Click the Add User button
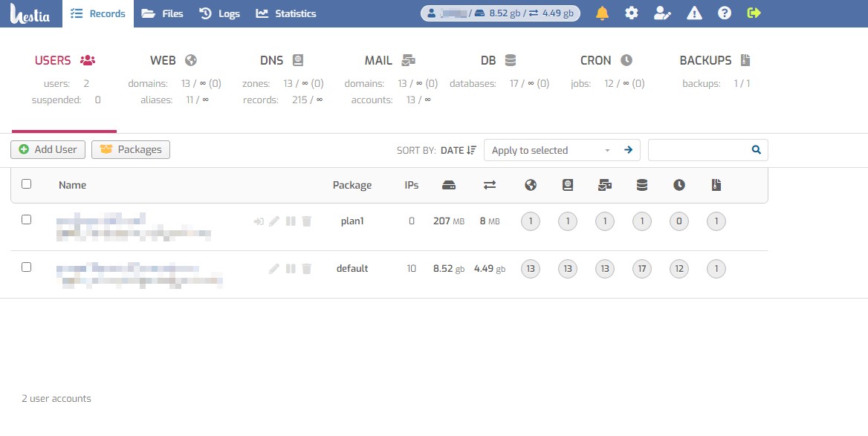868x436 pixels. click(x=48, y=149)
